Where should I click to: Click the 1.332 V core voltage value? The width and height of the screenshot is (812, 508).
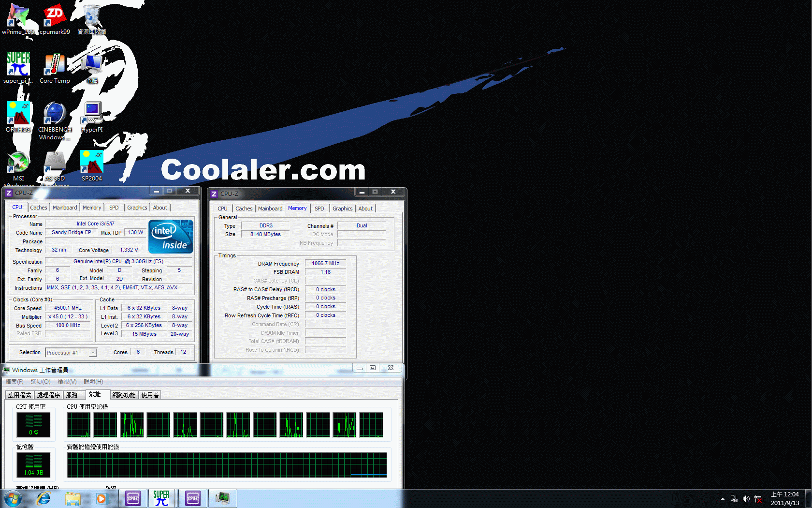[129, 250]
